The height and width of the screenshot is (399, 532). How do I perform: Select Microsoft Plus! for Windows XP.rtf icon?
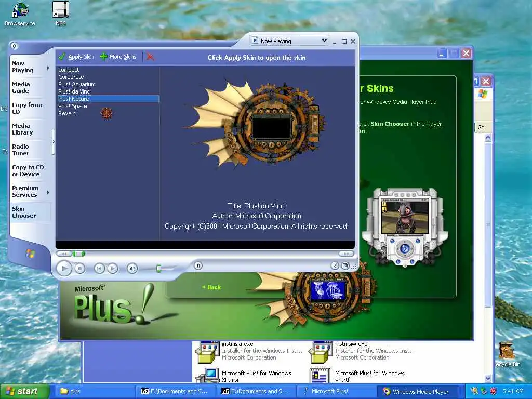[320, 376]
